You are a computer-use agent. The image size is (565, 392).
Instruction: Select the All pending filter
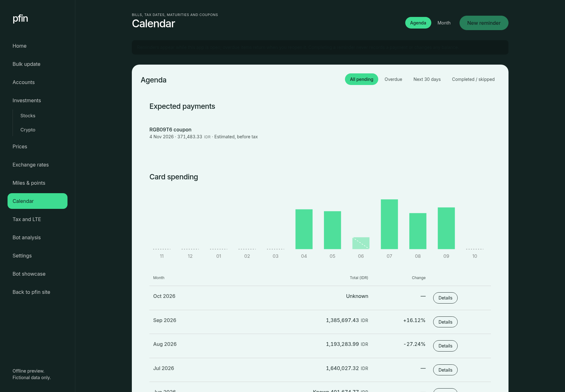362,79
